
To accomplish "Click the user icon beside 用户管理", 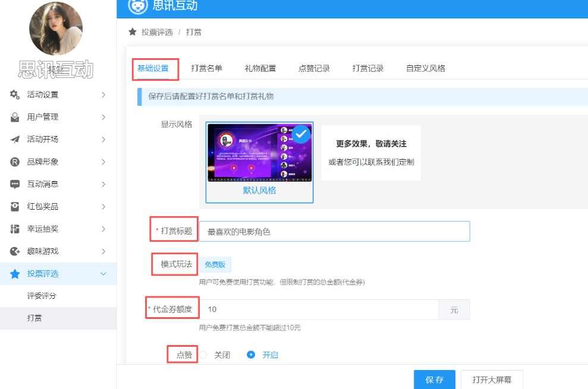I will point(15,117).
